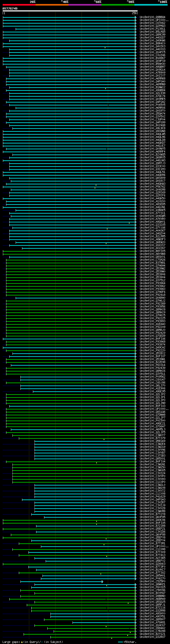This screenshot has height=644, width=170.
Task: Select label UniRef100_Q49KW6
Action: 152,41
